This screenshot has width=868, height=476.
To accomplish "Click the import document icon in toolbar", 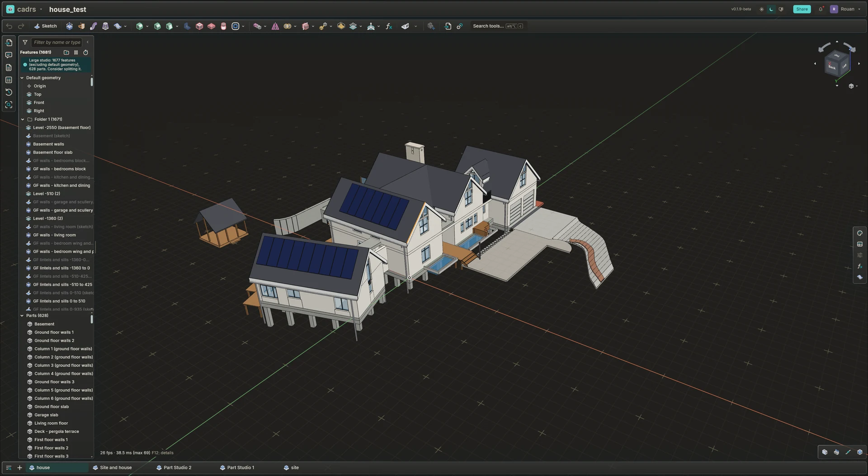I will tap(448, 26).
